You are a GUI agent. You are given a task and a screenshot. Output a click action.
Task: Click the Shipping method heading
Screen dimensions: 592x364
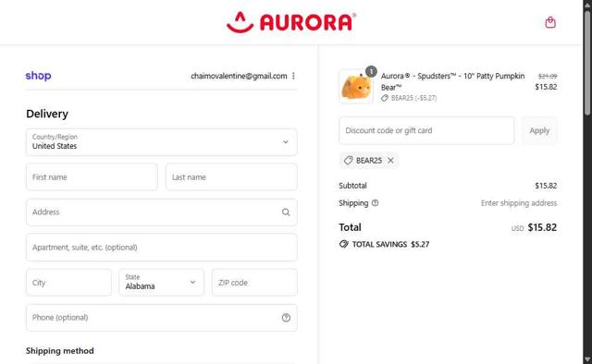(x=59, y=351)
